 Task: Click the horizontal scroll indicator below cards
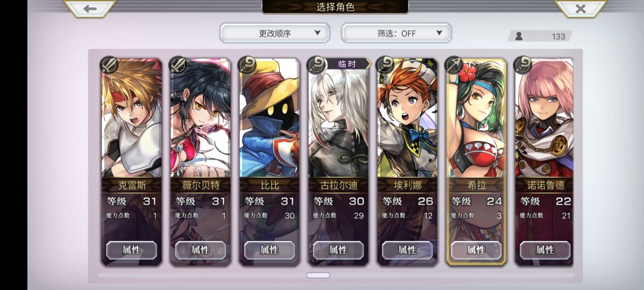pos(318,275)
